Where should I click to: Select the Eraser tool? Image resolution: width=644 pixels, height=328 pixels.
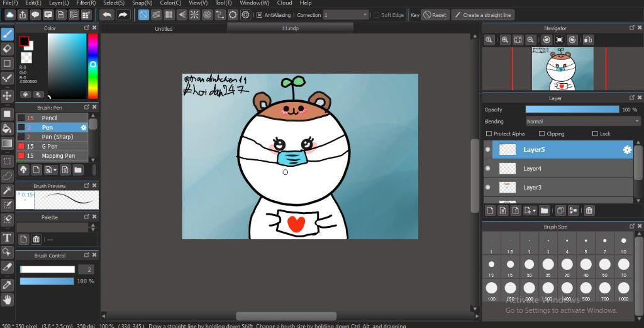7,49
